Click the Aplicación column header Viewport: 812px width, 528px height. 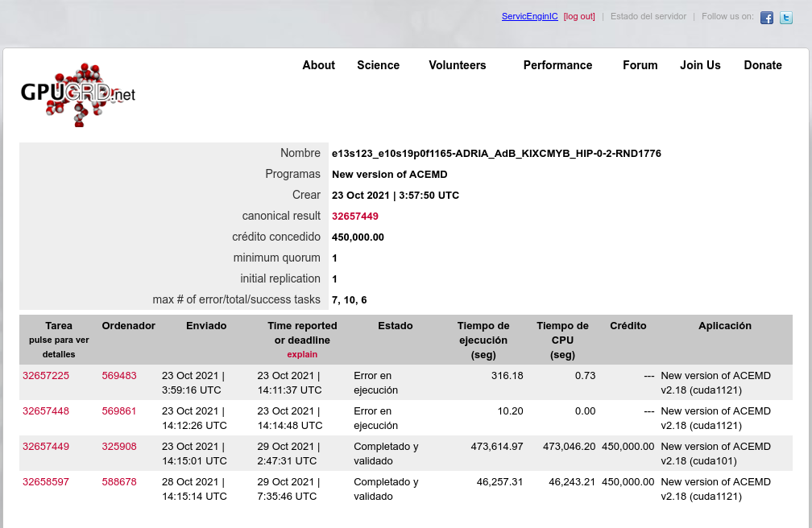click(724, 326)
